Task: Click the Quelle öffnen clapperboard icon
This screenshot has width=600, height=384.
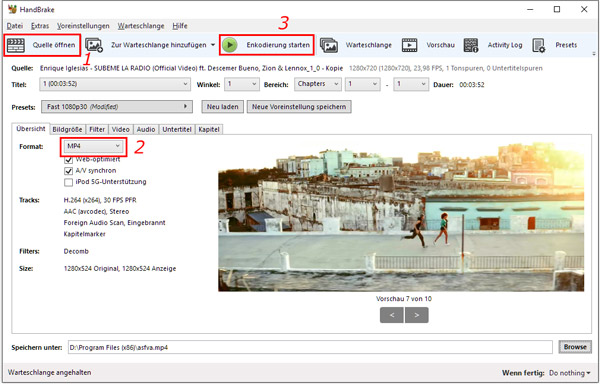Action: [16, 45]
